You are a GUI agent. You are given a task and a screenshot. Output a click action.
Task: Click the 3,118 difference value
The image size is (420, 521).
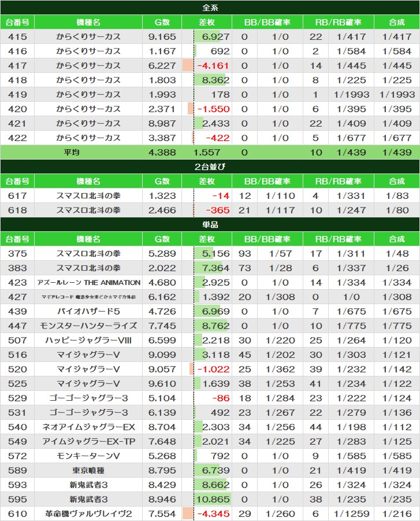(215, 355)
